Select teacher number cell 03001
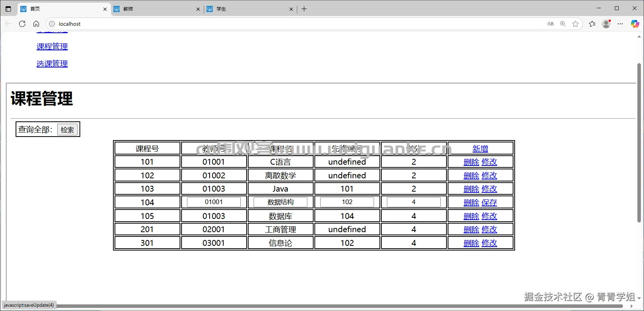Screen dimensions: 644x311 click(x=214, y=243)
